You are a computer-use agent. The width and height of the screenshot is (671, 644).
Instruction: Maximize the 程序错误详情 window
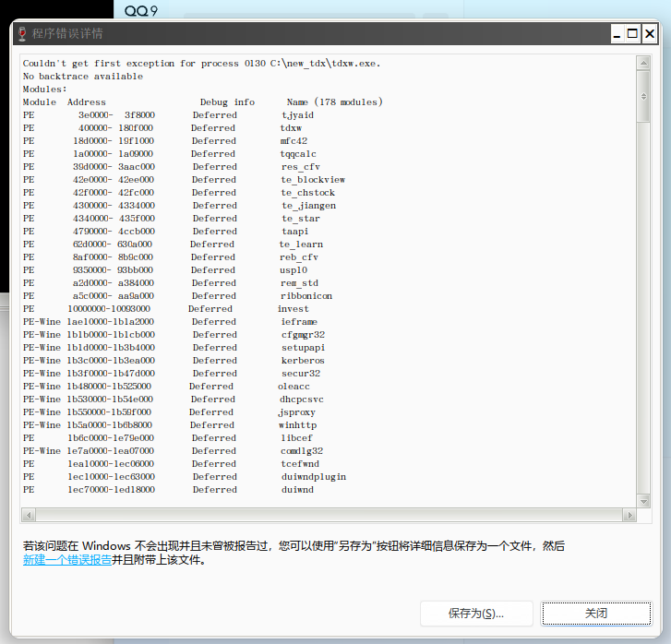tap(632, 34)
